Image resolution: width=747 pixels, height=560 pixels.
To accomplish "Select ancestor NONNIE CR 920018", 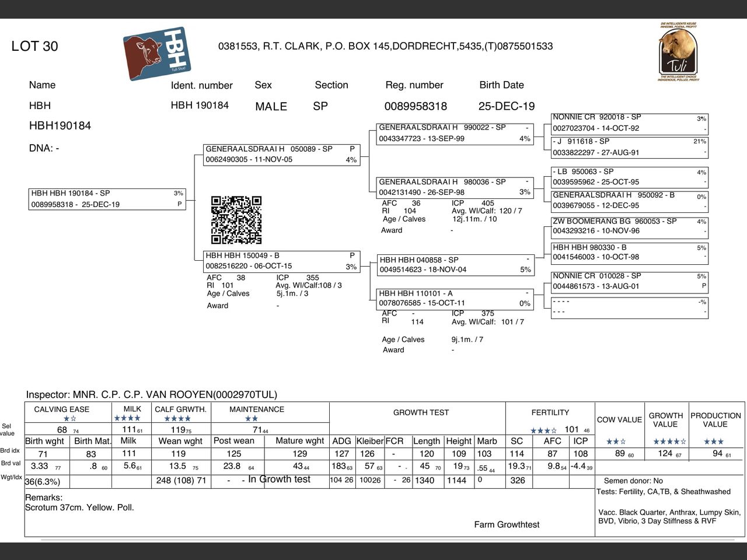I will click(630, 123).
